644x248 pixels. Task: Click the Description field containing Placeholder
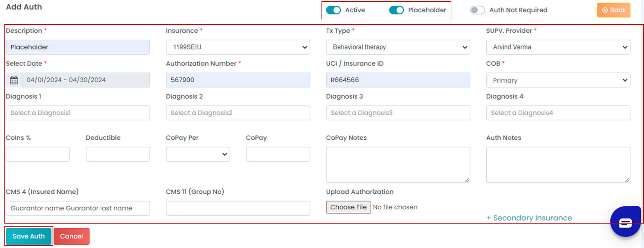click(78, 47)
